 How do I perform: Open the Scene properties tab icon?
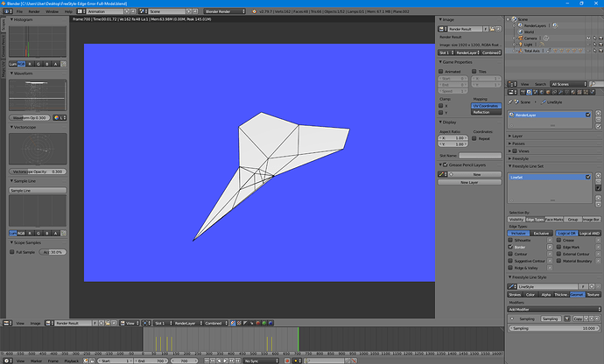[536, 92]
